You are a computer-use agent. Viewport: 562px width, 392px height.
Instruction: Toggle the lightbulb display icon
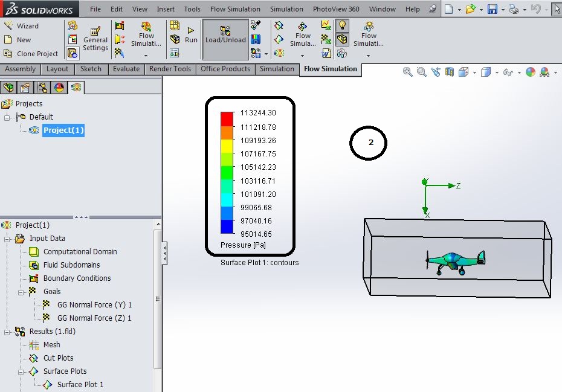[342, 25]
